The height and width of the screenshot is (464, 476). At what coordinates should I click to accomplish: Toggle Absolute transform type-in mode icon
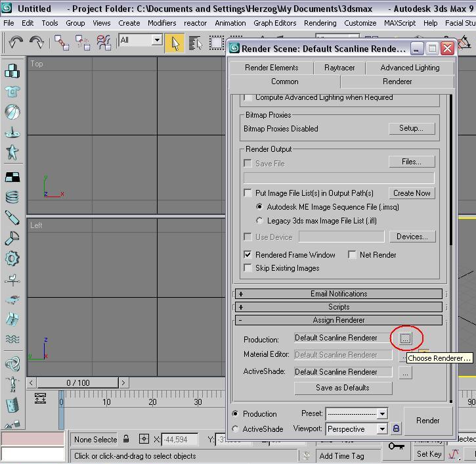coord(144,439)
